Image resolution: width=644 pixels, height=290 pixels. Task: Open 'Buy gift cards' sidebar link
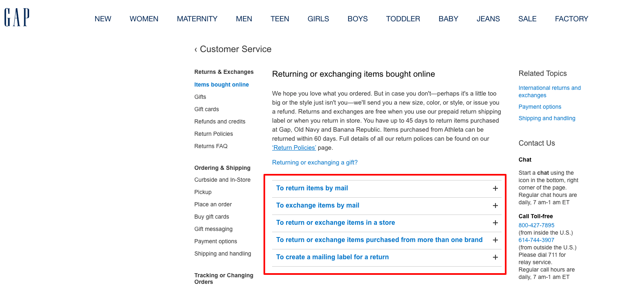tap(211, 217)
